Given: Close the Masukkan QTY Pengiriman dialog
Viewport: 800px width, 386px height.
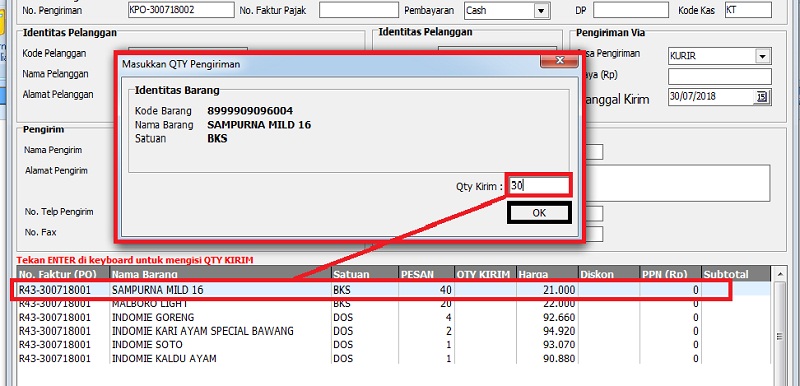Looking at the screenshot, I should (x=559, y=60).
